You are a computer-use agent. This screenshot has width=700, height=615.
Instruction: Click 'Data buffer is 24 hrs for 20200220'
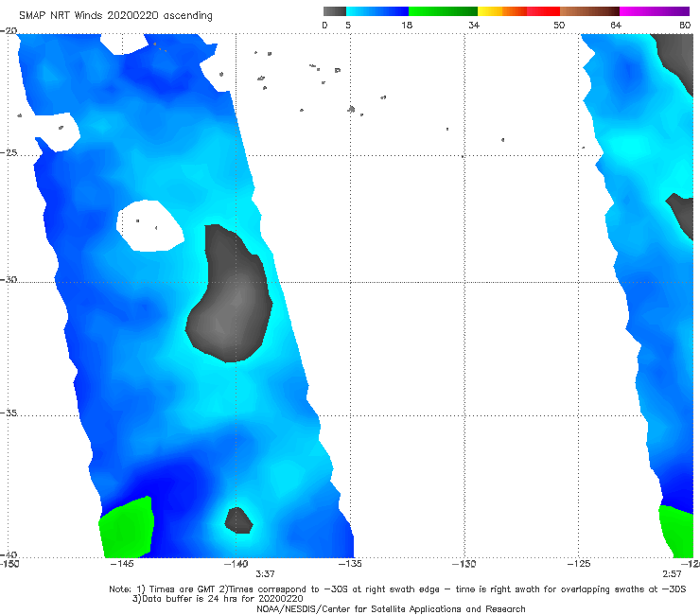coord(222,599)
